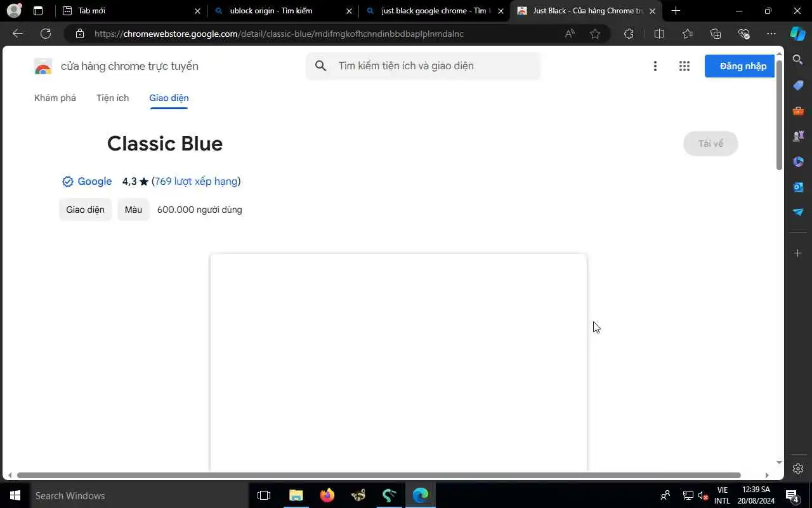Open Collections icon in toolbar

(716, 34)
